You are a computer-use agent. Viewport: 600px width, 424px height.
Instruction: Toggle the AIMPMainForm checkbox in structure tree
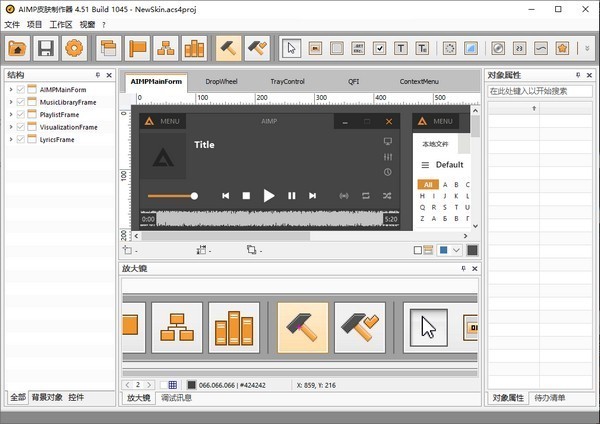21,90
